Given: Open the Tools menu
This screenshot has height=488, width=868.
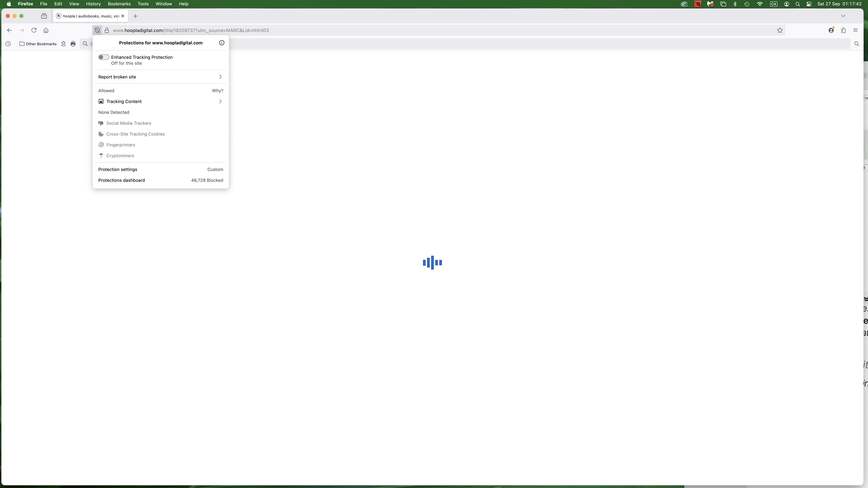Looking at the screenshot, I should (x=143, y=4).
